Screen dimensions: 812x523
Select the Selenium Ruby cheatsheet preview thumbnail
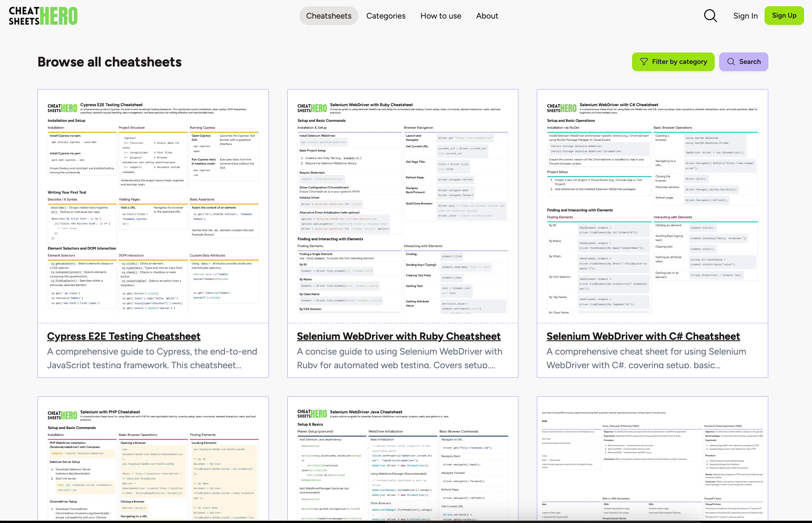tap(403, 206)
